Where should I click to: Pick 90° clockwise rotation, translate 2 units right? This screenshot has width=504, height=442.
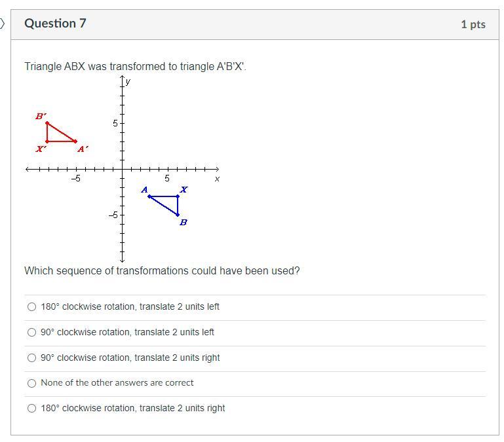pyautogui.click(x=31, y=358)
